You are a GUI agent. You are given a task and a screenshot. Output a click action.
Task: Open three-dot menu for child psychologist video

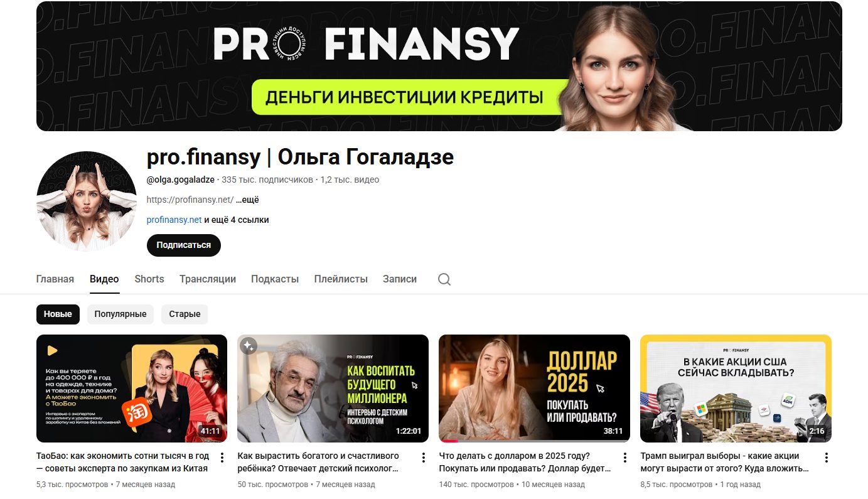coord(423,457)
